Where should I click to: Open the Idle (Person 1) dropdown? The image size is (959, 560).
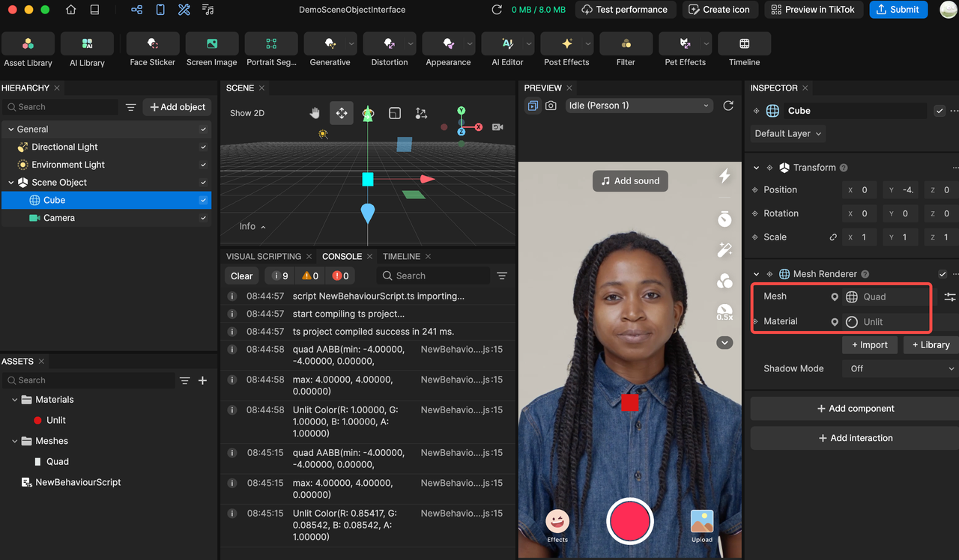coord(638,106)
